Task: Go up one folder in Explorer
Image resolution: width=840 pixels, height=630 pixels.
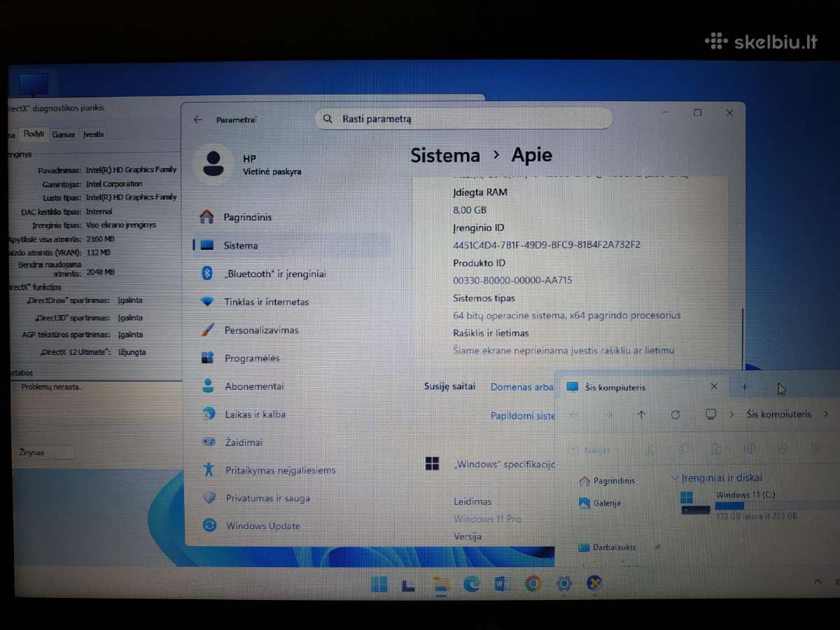Action: pos(641,415)
